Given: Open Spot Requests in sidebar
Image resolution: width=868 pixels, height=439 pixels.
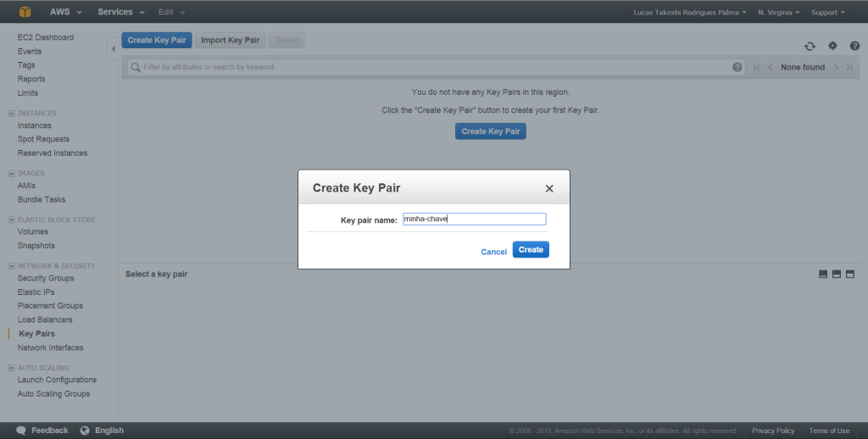Looking at the screenshot, I should tap(43, 140).
